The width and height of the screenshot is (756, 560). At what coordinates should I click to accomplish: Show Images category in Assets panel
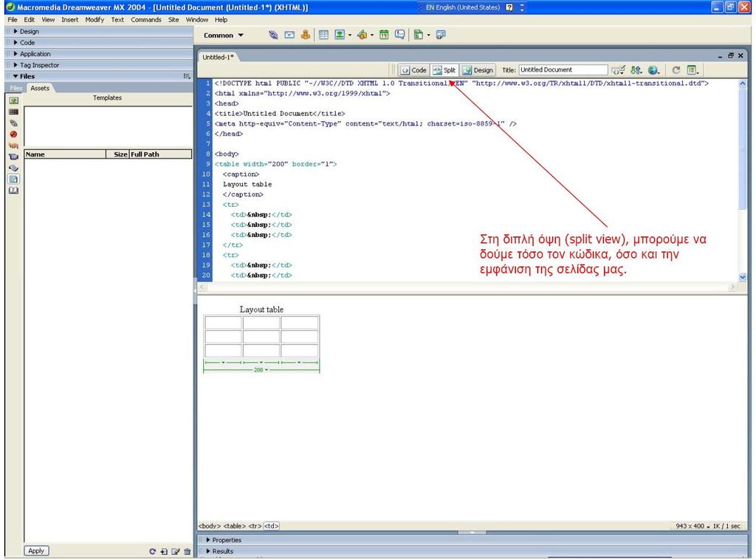(13, 100)
